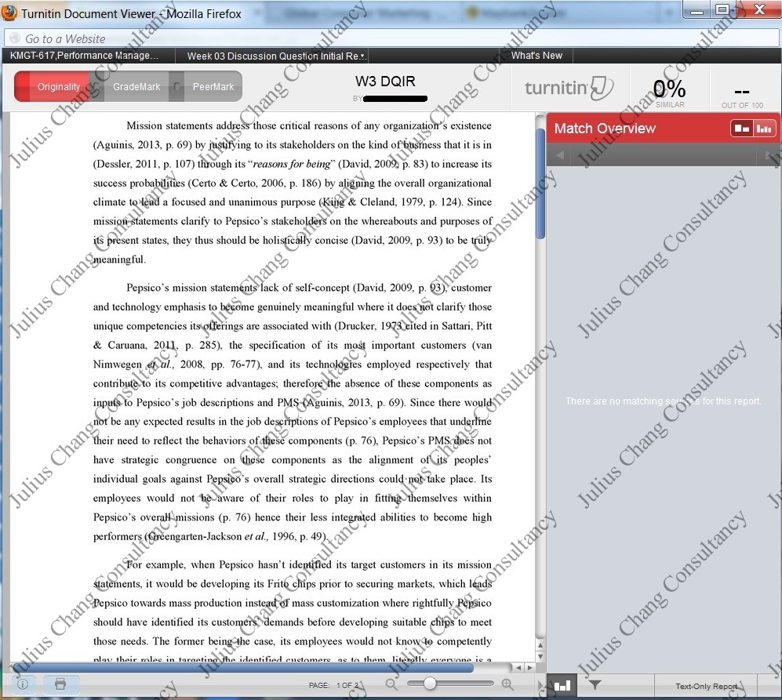The width and height of the screenshot is (782, 700).
Task: Click the print icon in bottom toolbar
Action: point(60,684)
